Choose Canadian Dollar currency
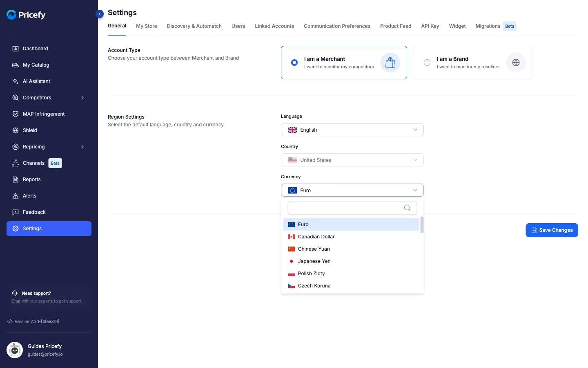This screenshot has height=368, width=588. tap(351, 237)
